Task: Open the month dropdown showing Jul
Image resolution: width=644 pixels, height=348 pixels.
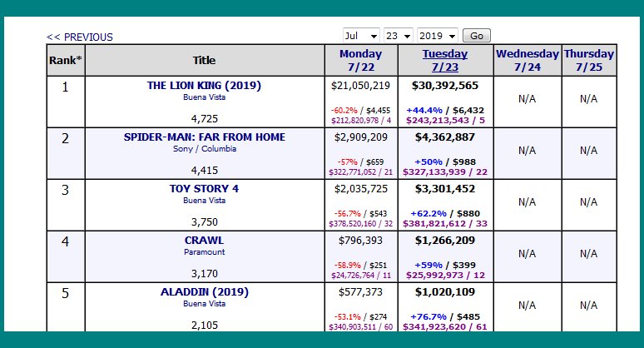Action: pos(361,36)
